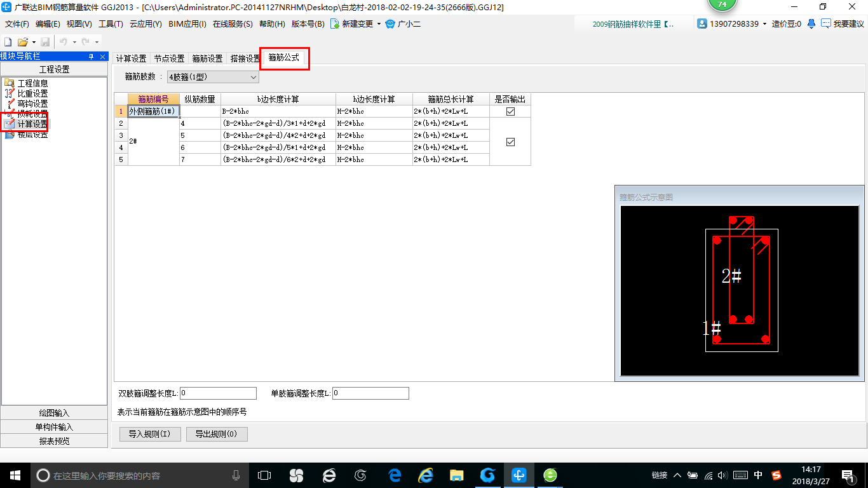Screen dimensions: 868x488
Task: Click the 报表预览 section button
Action: 54,441
